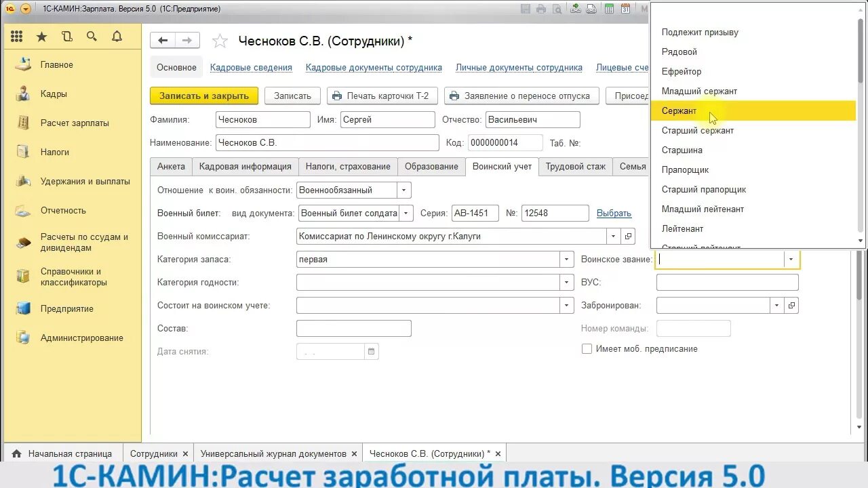
Task: Switch to the Трудовой стаж tab
Action: pyautogui.click(x=576, y=167)
